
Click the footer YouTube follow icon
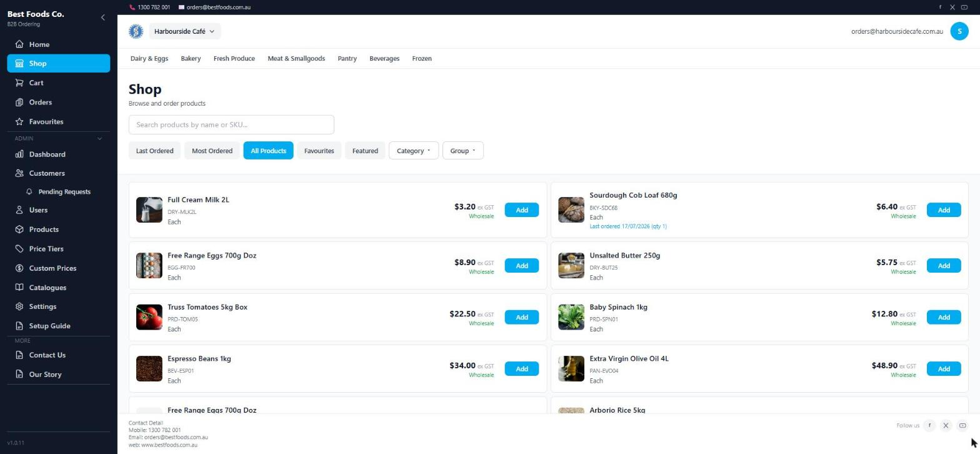962,425
